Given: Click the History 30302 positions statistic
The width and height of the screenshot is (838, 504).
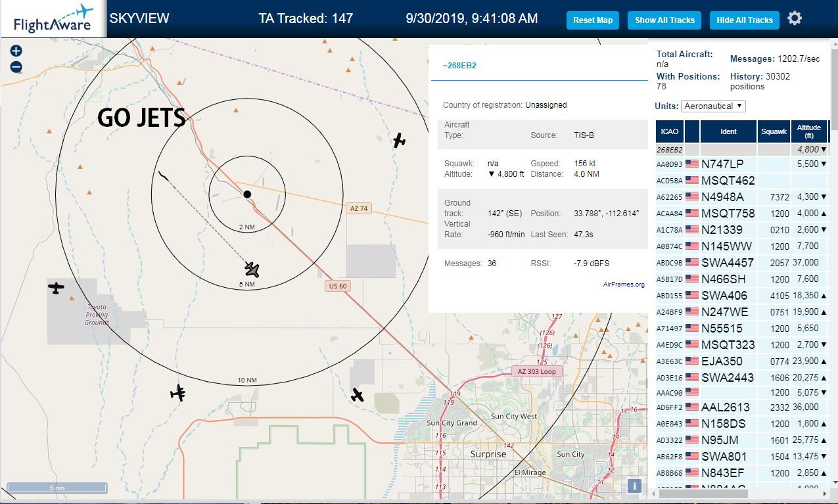Looking at the screenshot, I should [760, 81].
